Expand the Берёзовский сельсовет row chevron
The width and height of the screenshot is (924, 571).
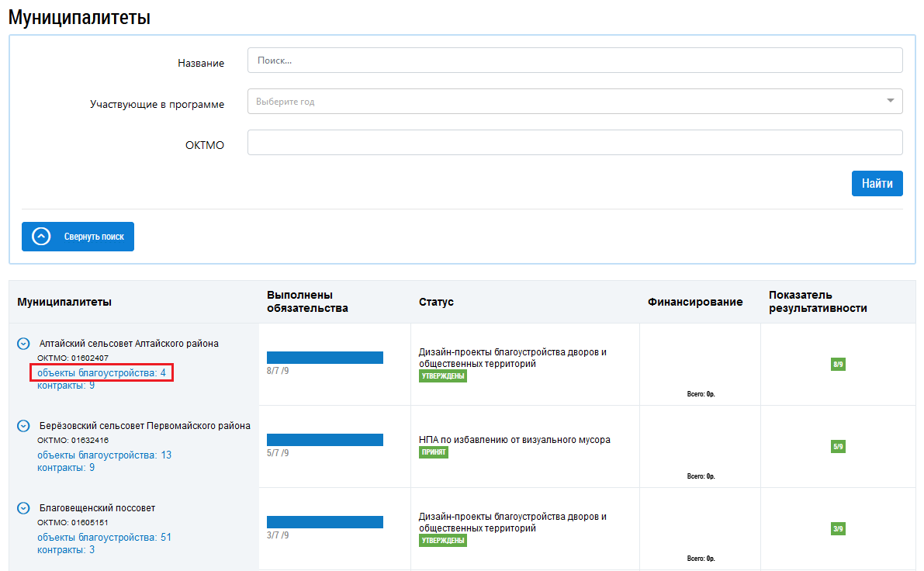pyautogui.click(x=23, y=426)
